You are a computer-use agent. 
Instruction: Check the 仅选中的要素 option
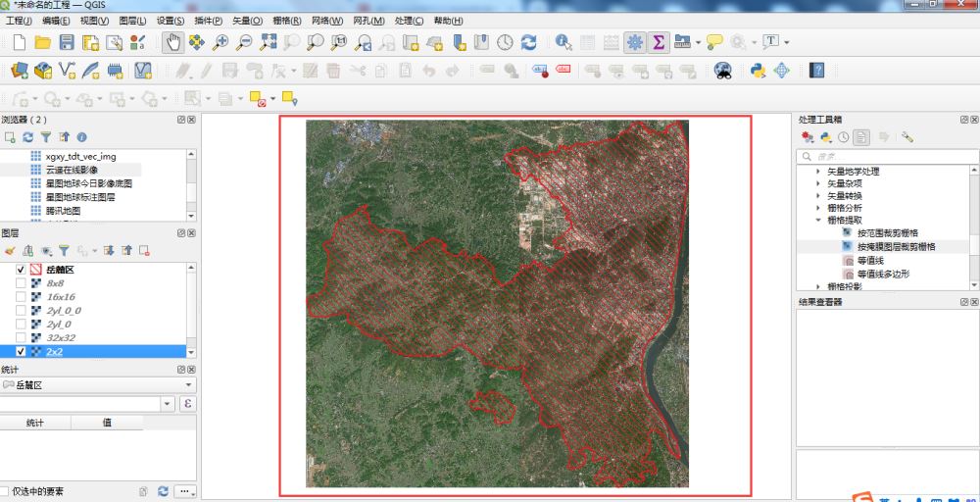pyautogui.click(x=6, y=491)
